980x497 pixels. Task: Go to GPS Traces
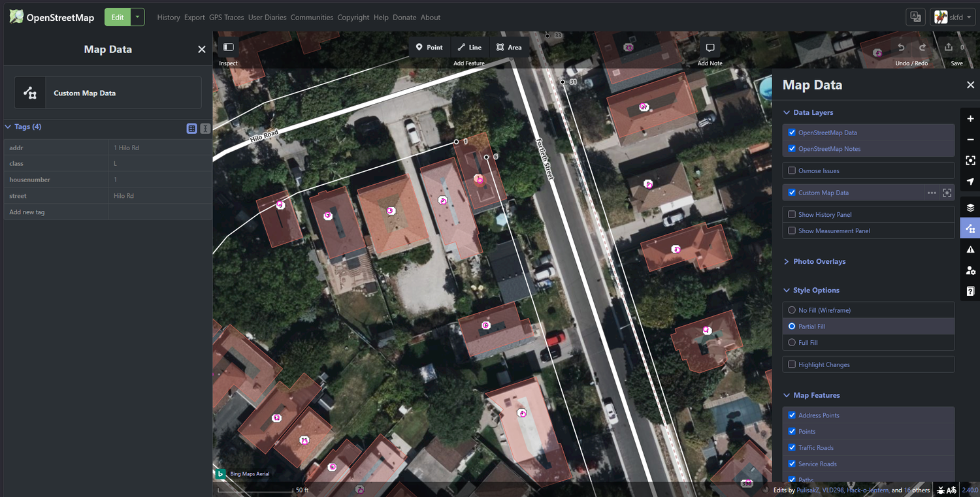[227, 18]
